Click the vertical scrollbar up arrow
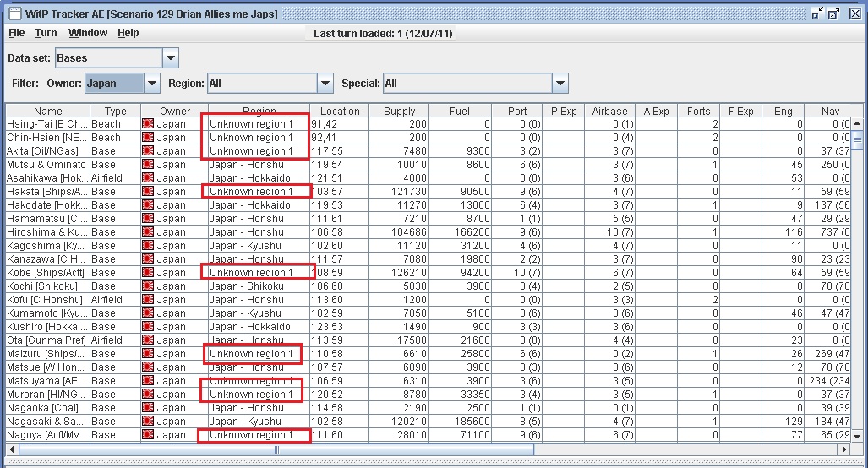868x468 pixels. [x=857, y=123]
